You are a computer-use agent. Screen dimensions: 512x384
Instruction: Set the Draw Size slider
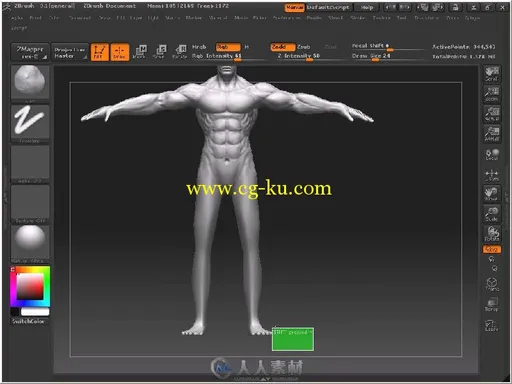tap(388, 56)
